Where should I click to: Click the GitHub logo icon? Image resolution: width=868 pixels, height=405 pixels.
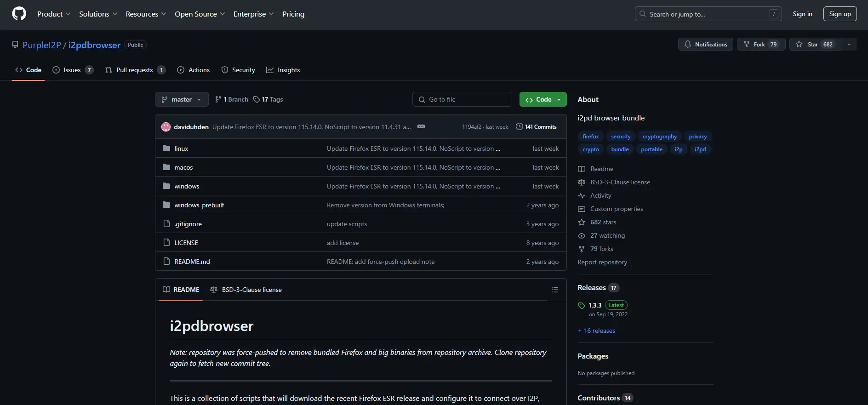click(x=19, y=14)
